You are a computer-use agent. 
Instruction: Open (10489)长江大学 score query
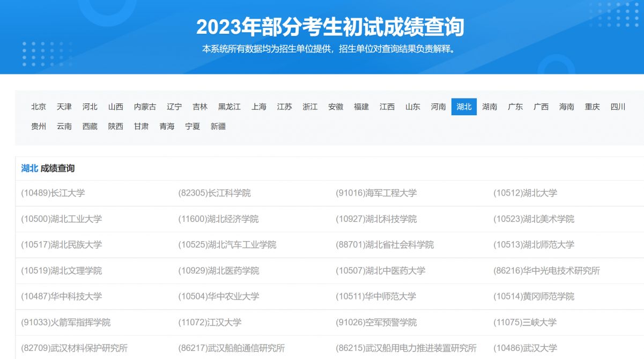point(53,193)
